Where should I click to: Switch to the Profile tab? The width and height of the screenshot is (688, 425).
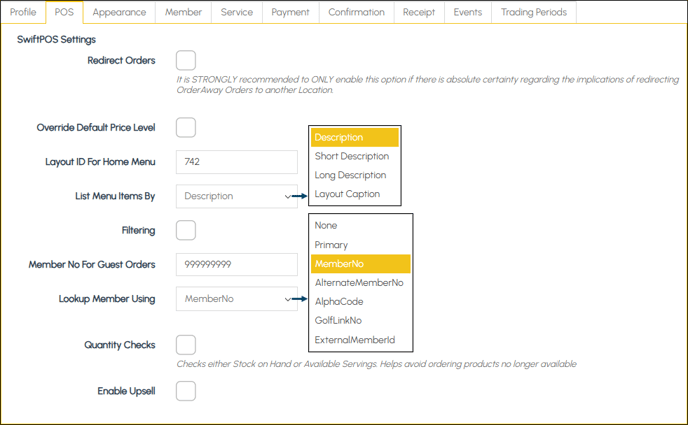pos(23,12)
